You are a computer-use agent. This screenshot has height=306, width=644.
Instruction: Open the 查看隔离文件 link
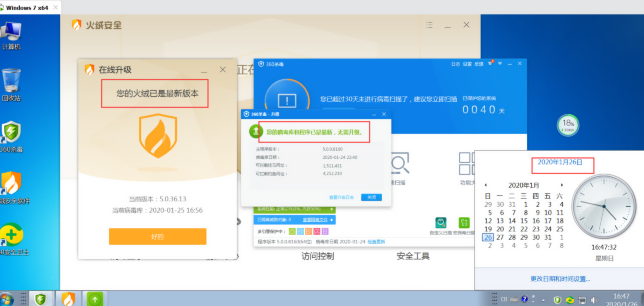pos(315,220)
